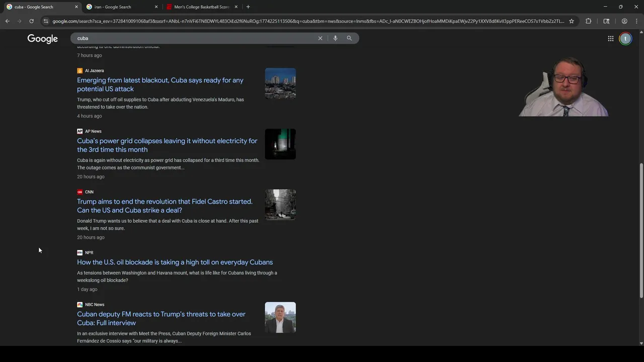This screenshot has width=644, height=362.
Task: Open the Chrome extensions puzzle icon
Action: [588, 21]
